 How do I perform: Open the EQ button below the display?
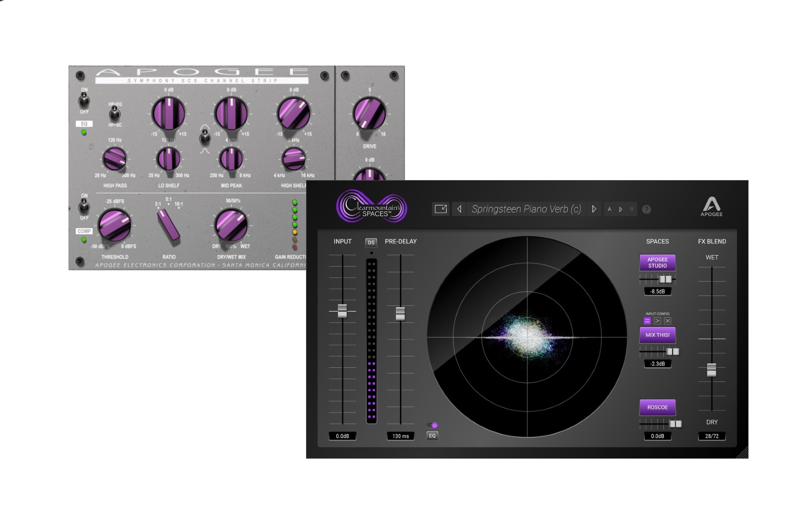click(x=432, y=435)
